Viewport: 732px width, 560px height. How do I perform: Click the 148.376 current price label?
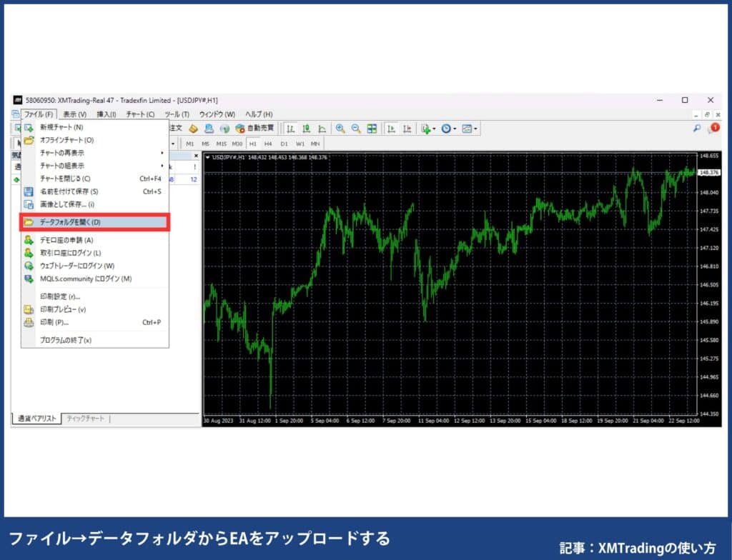pyautogui.click(x=708, y=173)
